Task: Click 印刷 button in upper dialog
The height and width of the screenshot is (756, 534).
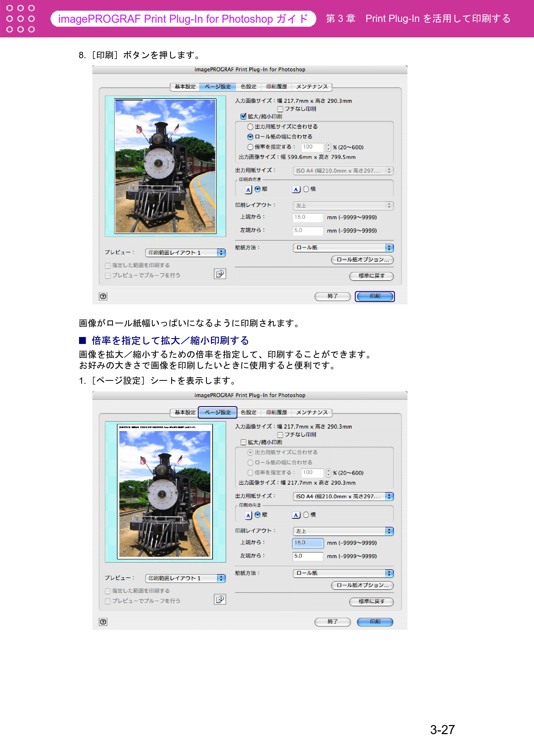Action: point(375,296)
